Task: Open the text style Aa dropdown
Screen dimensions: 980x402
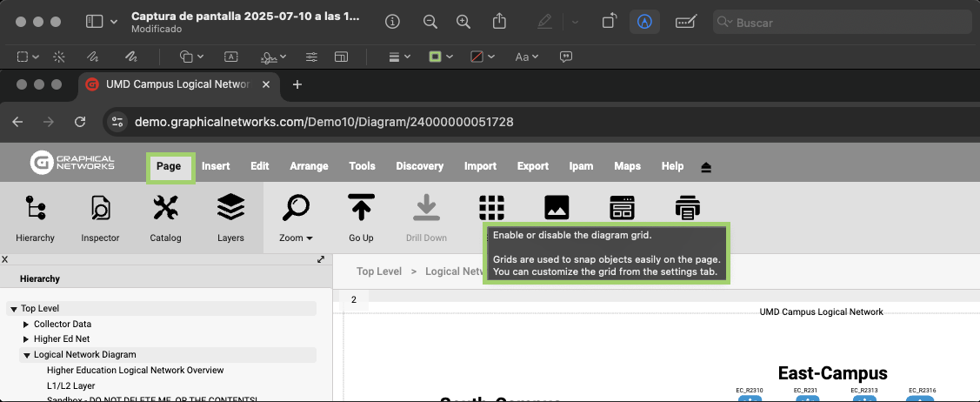Action: pyautogui.click(x=527, y=57)
